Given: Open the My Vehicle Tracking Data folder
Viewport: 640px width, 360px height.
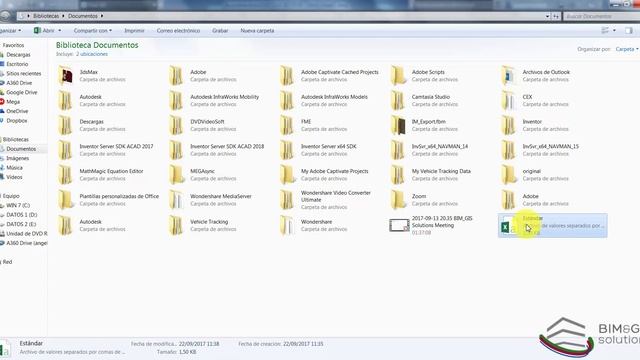Looking at the screenshot, I should pos(431,175).
